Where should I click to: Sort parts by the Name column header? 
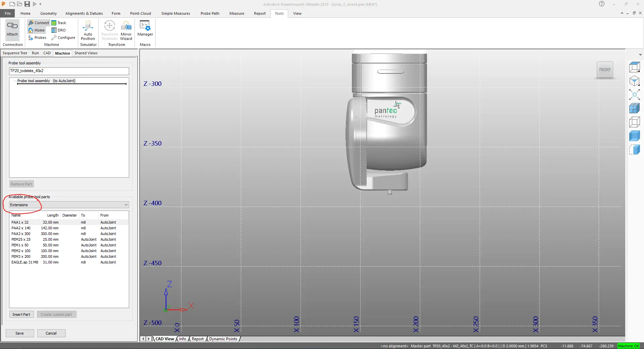click(x=24, y=215)
